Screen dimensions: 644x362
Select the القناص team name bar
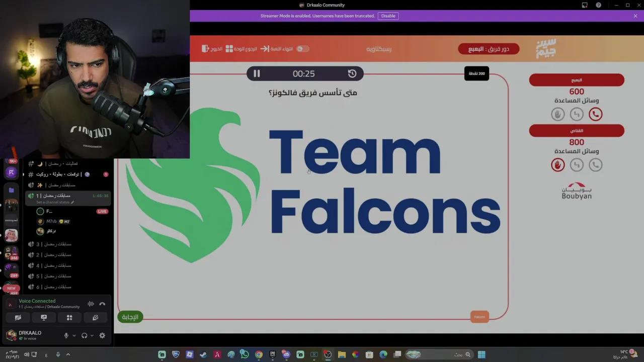pyautogui.click(x=577, y=131)
